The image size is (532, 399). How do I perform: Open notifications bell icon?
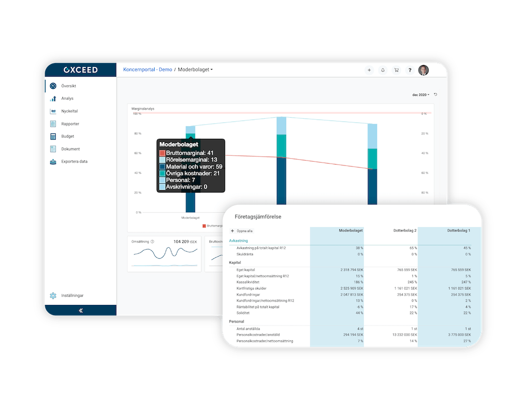click(x=383, y=70)
